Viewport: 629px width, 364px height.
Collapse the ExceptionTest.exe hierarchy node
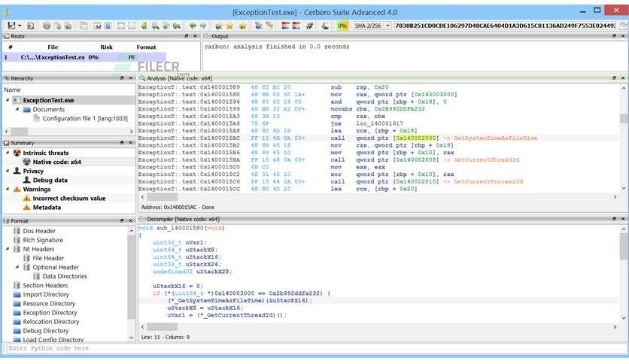(8, 100)
